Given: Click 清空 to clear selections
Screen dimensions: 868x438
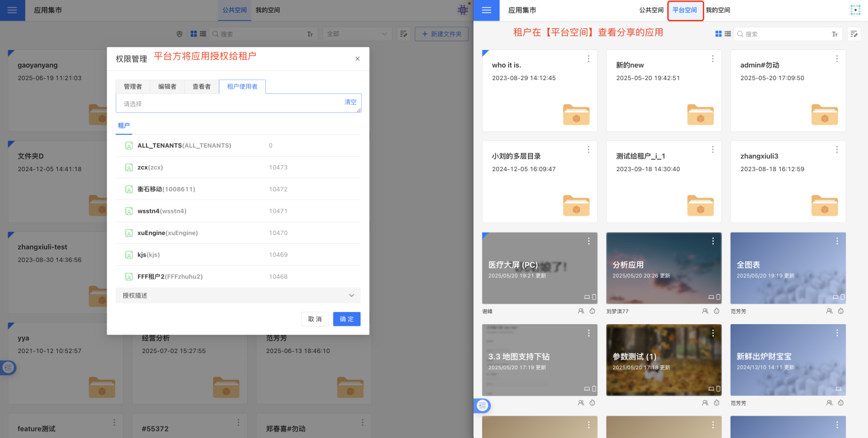Looking at the screenshot, I should [x=350, y=102].
